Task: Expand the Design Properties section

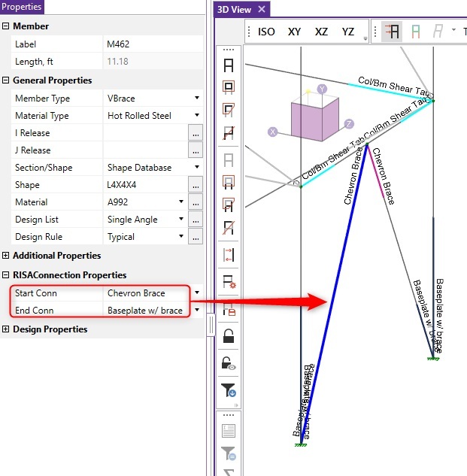Action: [6, 329]
